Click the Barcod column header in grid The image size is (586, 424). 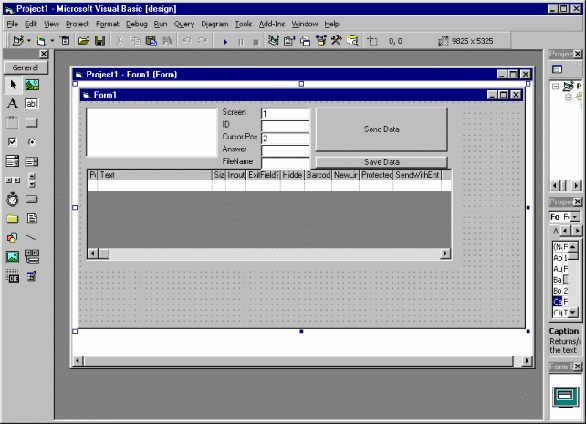coord(318,175)
